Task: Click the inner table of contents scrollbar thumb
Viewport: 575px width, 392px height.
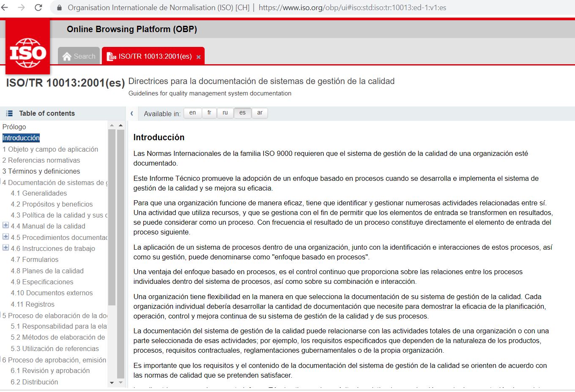Action: coord(112,217)
